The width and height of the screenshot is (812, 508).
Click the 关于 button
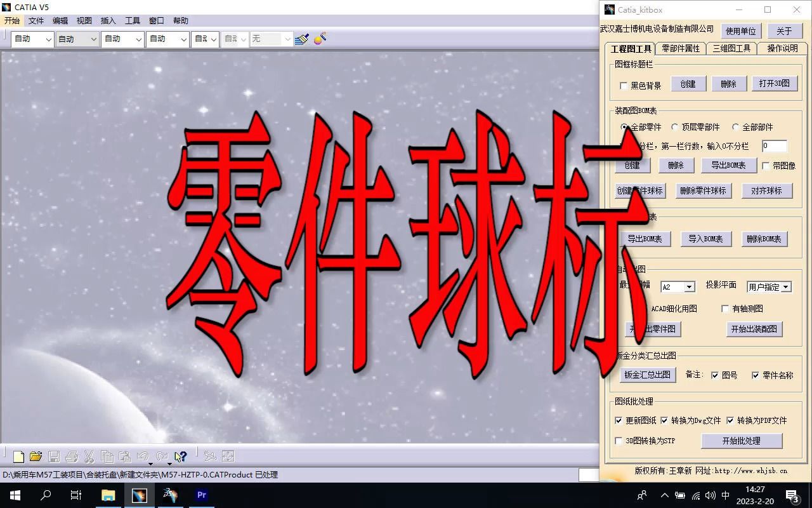click(785, 31)
